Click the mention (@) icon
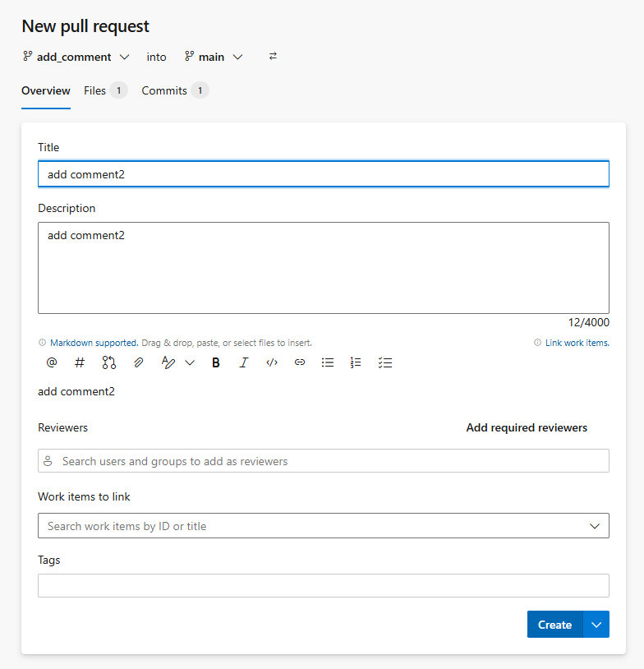Screen dimensions: 644x669 pyautogui.click(x=52, y=362)
